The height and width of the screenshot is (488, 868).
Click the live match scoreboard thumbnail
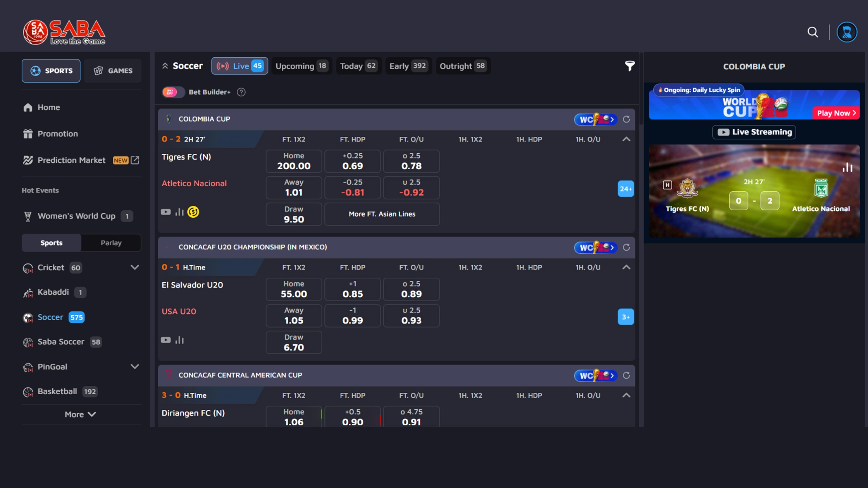click(x=754, y=191)
